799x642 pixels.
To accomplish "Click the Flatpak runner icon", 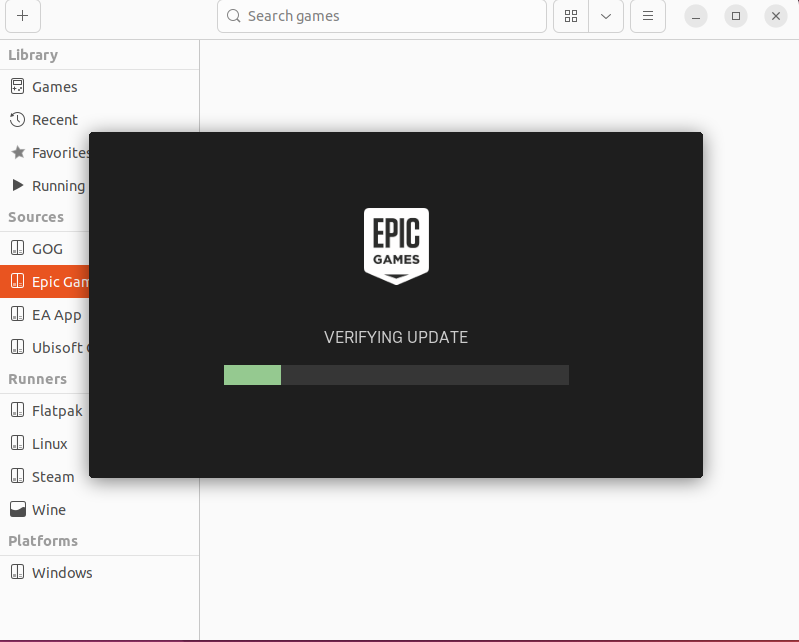I will coord(17,410).
